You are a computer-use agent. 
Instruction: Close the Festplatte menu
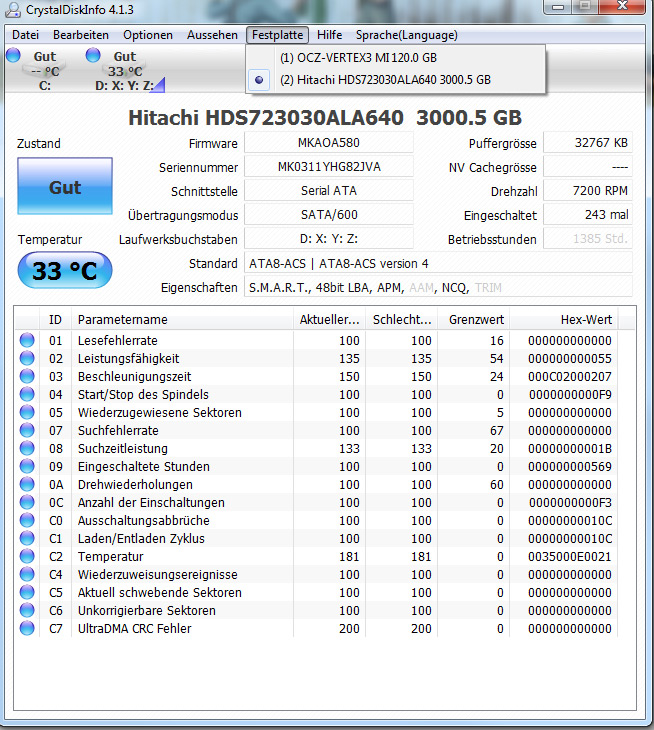click(277, 35)
